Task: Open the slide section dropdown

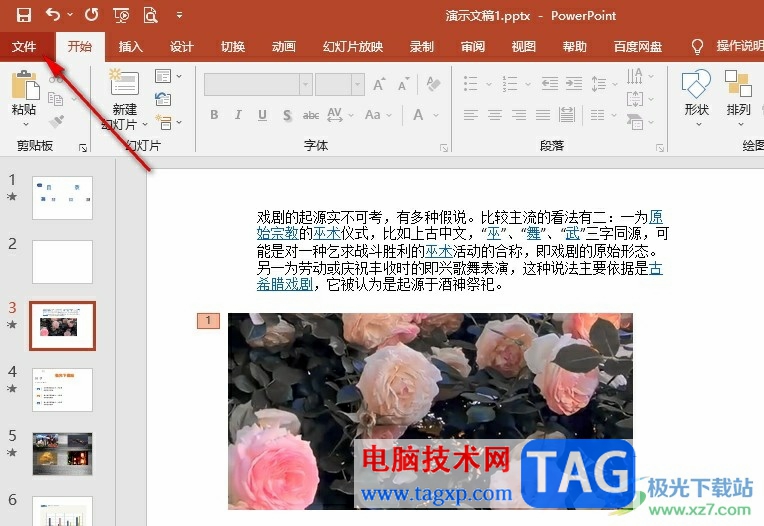Action: pos(168,122)
